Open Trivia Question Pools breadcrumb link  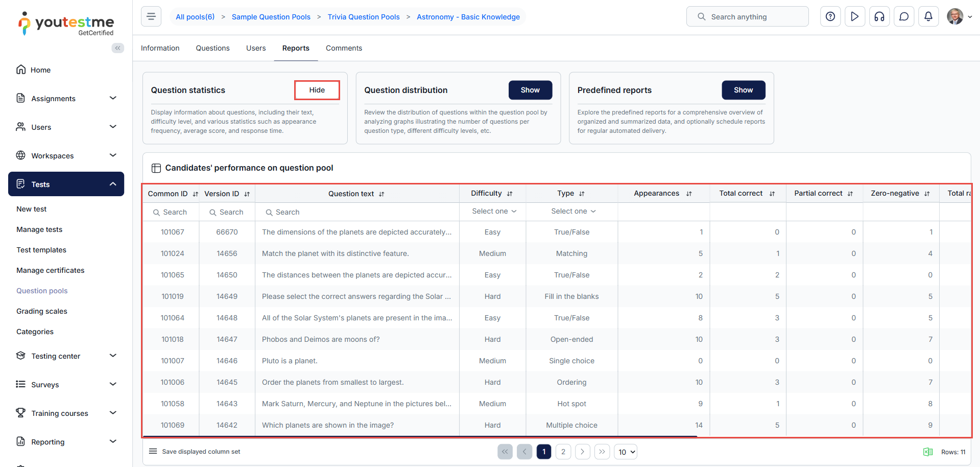tap(363, 17)
